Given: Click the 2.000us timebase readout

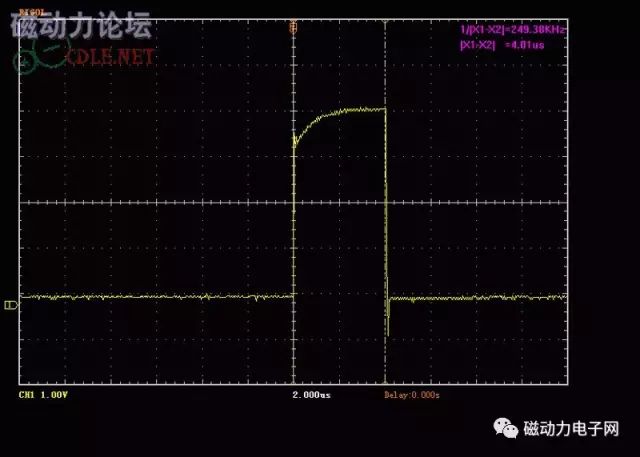Looking at the screenshot, I should 311,395.
